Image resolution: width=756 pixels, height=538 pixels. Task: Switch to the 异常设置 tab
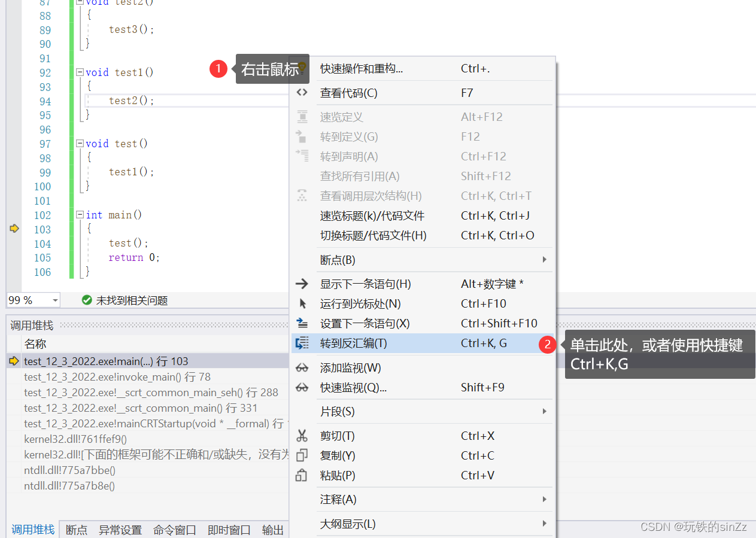pos(120,530)
